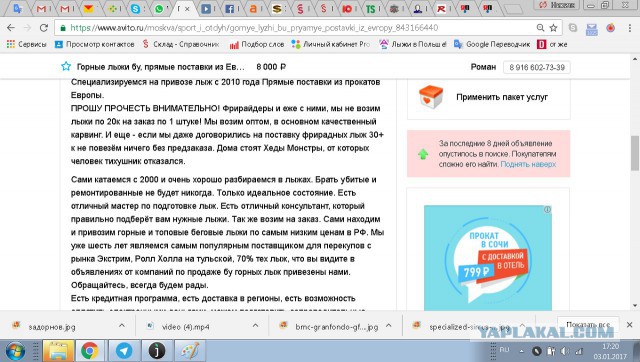Image resolution: width=640 pixels, height=362 pixels.
Task: Click Применить пакет услуг
Action: coord(502,97)
